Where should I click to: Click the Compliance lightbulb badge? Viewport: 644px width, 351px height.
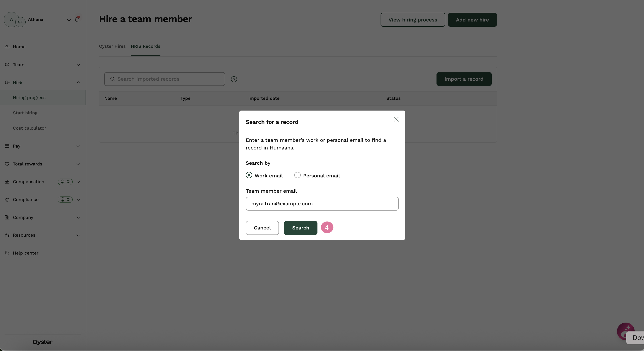pyautogui.click(x=65, y=199)
